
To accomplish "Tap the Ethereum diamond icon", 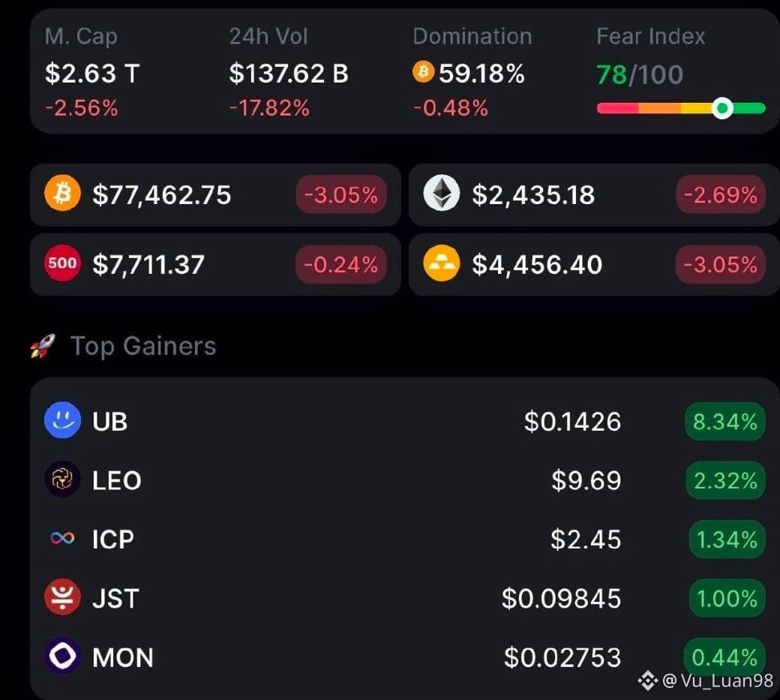I will 441,193.
